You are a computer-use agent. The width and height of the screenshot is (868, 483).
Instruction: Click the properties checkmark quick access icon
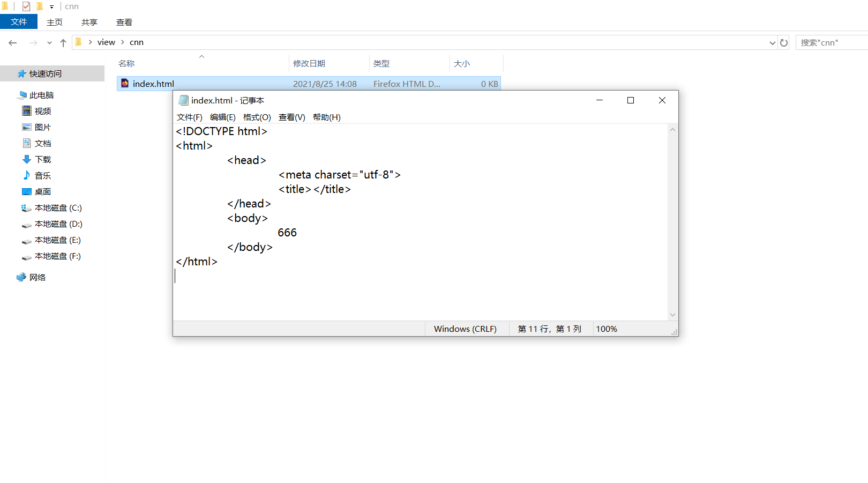coord(26,6)
